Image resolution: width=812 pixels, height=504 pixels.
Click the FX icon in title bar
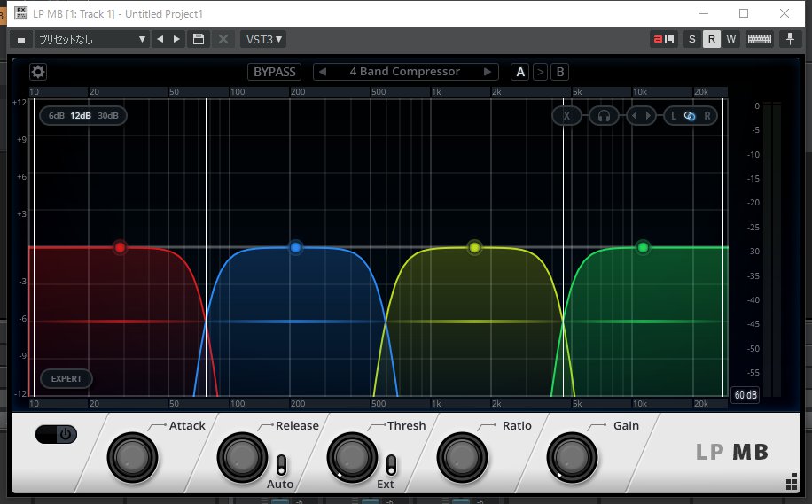pyautogui.click(x=20, y=13)
